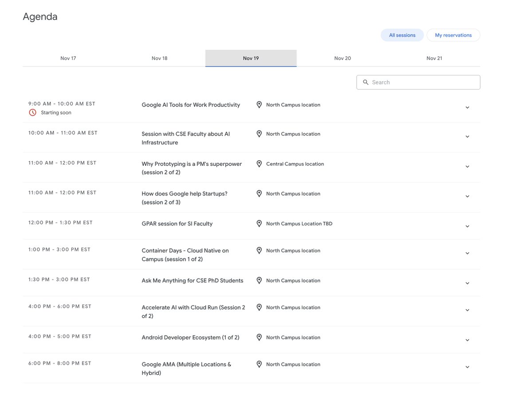This screenshot has width=532, height=400.
Task: Expand the Container Days Cloud Native row
Action: pyautogui.click(x=467, y=253)
